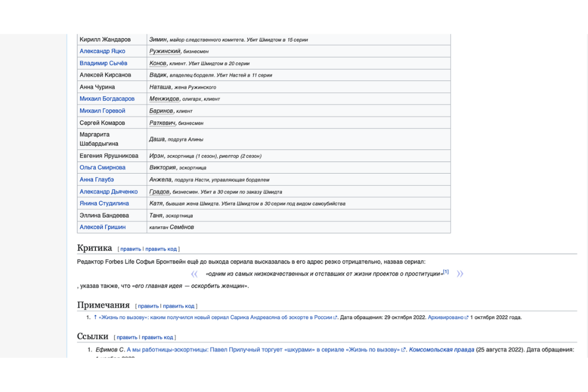Visit the Анна Глаубэ page
The height and width of the screenshot is (392, 588).
point(96,179)
